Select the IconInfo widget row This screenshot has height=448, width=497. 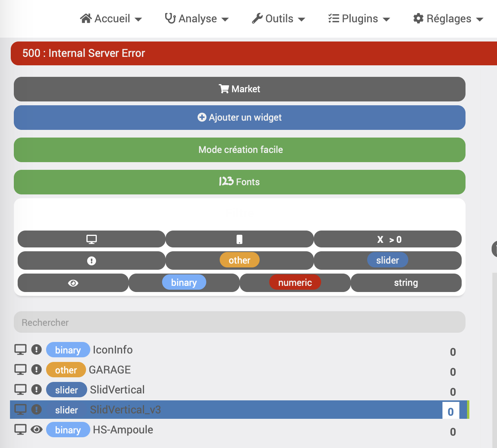240,350
